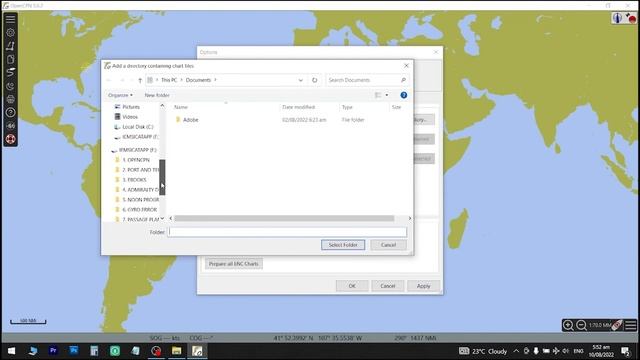Click Select Folder button
The image size is (640, 360).
[343, 245]
